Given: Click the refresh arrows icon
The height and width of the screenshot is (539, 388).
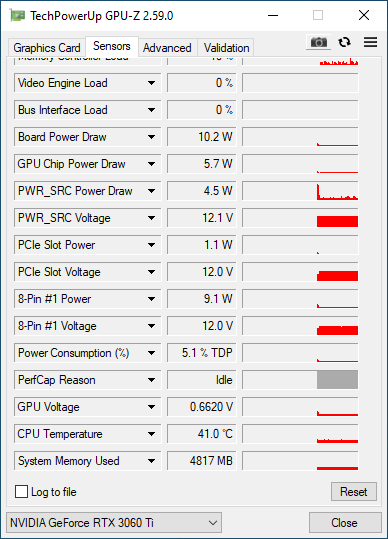Looking at the screenshot, I should pyautogui.click(x=344, y=42).
